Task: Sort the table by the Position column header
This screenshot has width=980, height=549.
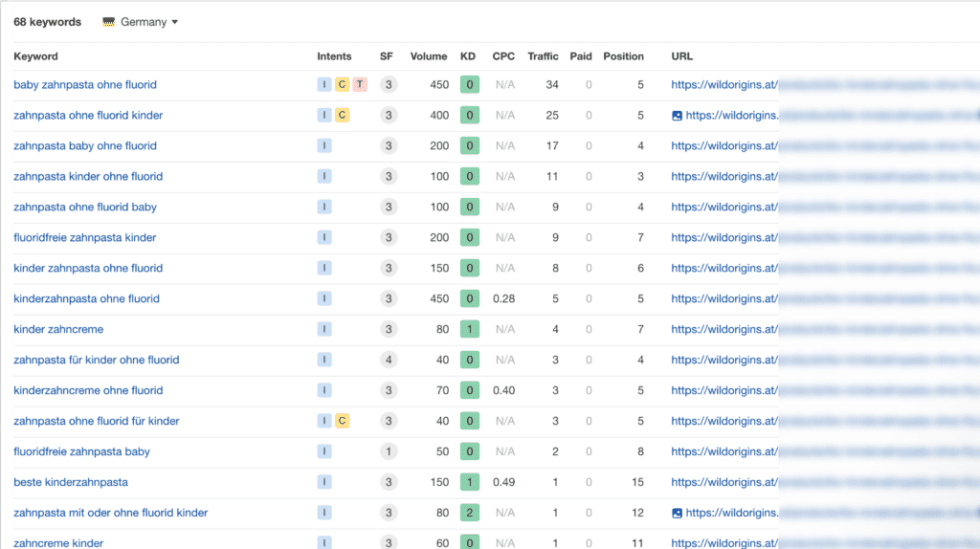Action: [x=623, y=56]
